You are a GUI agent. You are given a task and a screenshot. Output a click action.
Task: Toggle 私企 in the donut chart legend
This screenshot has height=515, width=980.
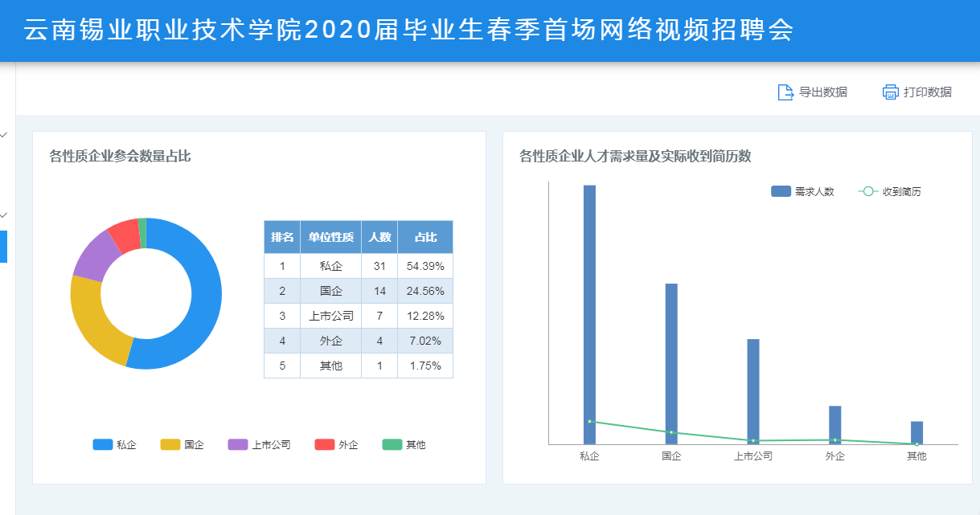(103, 444)
